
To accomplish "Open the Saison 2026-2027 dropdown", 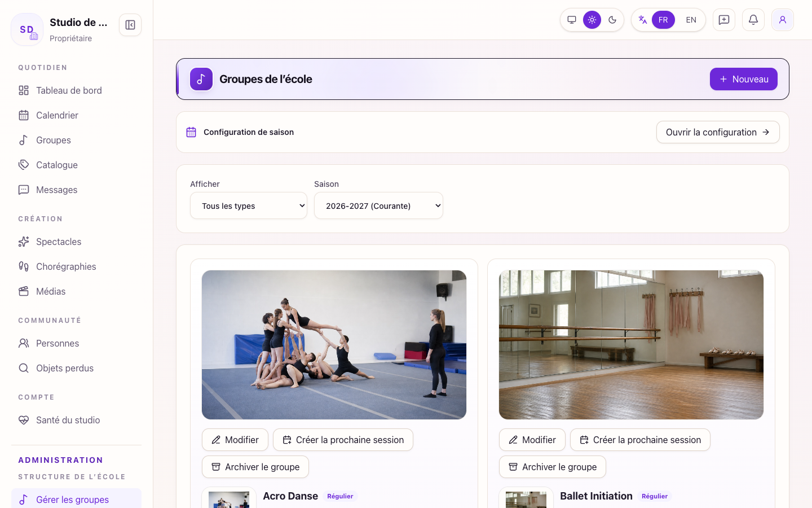I will (378, 205).
